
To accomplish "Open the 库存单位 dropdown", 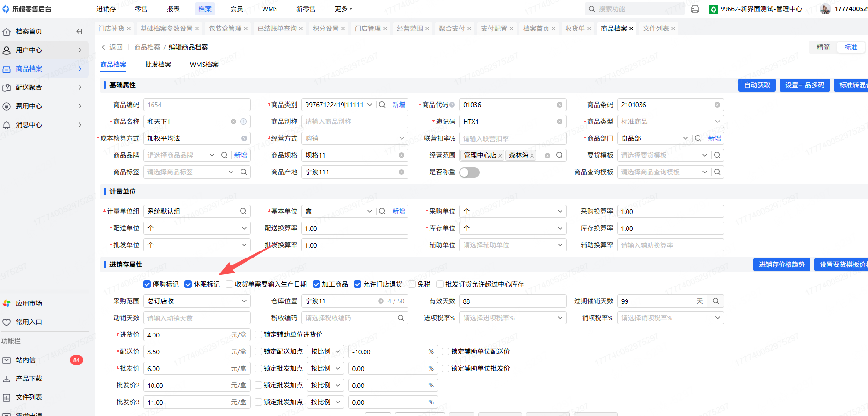I will click(513, 228).
